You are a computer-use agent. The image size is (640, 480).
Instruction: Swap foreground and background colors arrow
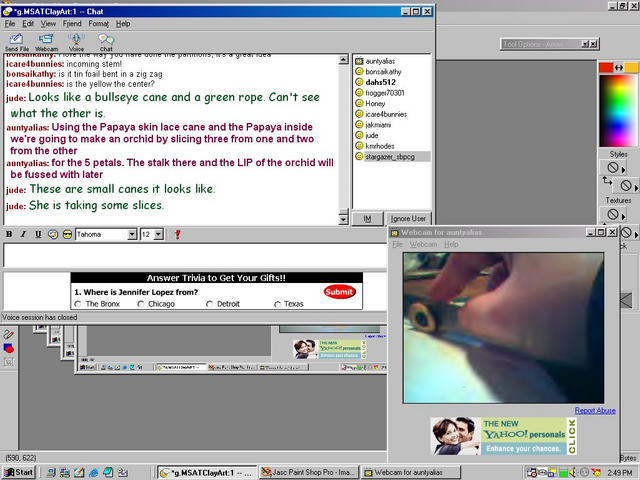619,68
